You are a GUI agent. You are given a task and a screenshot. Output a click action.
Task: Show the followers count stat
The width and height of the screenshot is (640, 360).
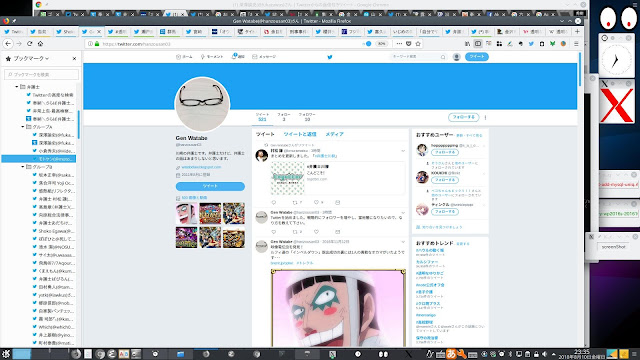[307, 117]
